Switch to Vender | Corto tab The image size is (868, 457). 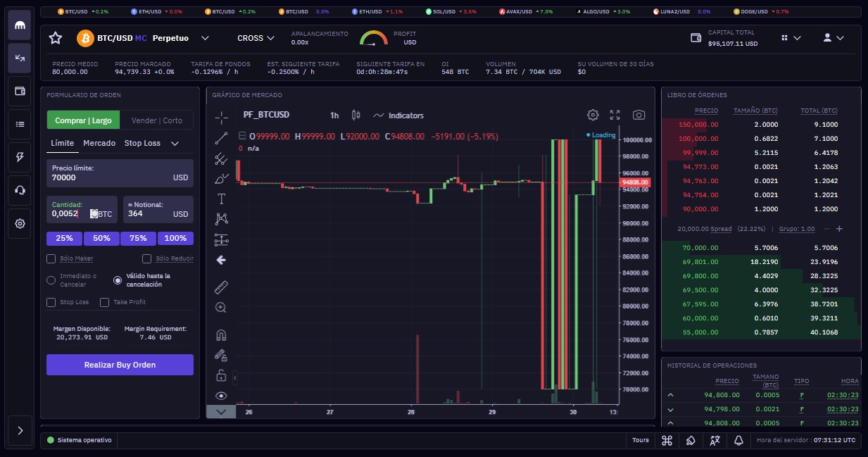(156, 120)
